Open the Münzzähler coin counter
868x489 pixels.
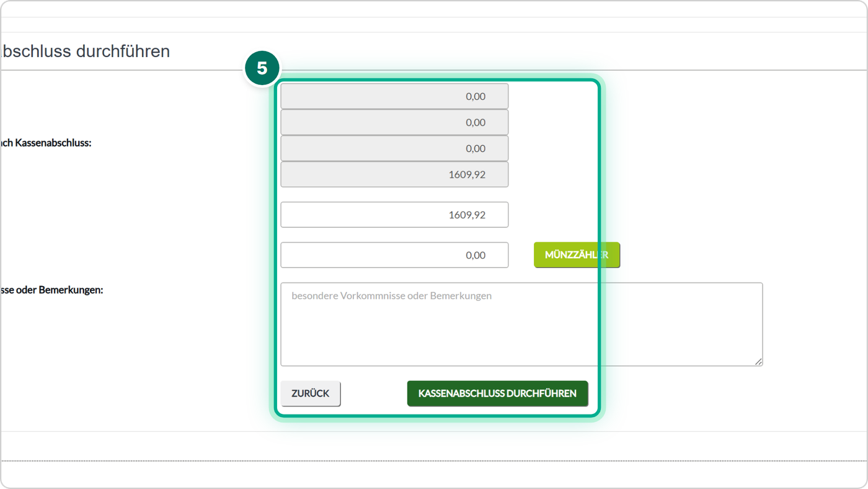(577, 255)
